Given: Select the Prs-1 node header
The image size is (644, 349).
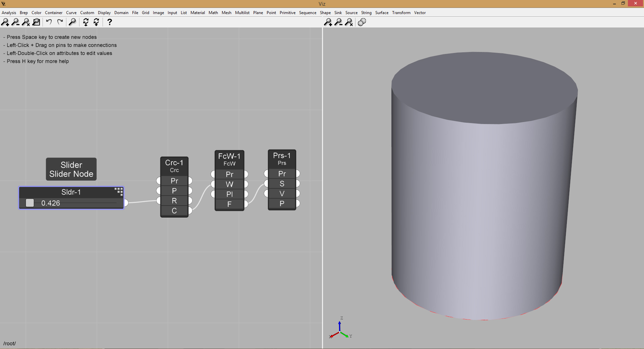Looking at the screenshot, I should pos(282,159).
